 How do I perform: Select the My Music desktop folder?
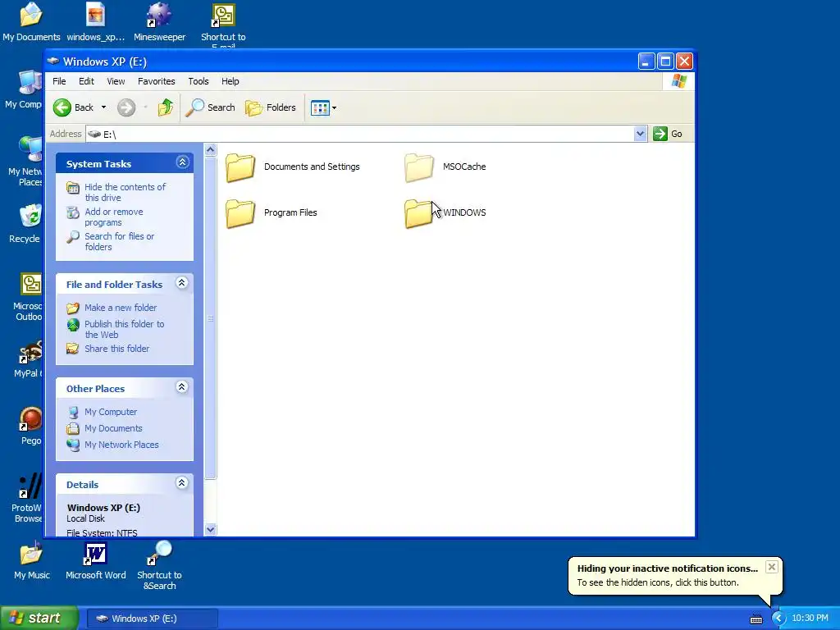(31, 561)
